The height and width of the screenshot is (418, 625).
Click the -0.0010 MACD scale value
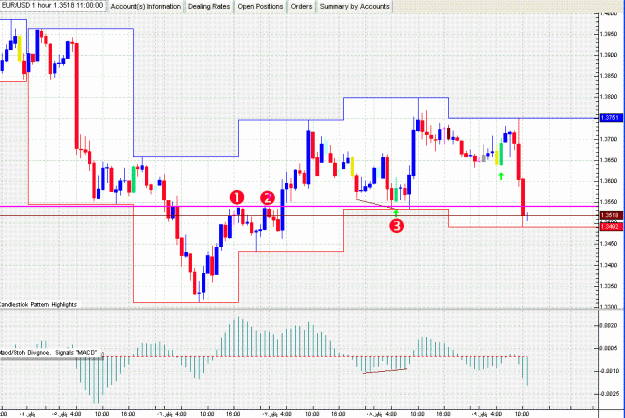(610, 371)
